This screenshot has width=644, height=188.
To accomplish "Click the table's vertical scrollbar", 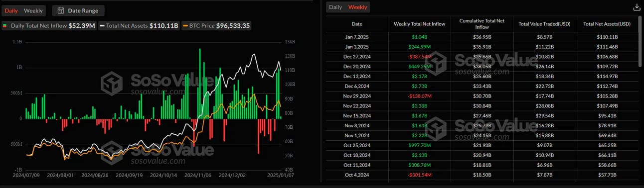I will (x=641, y=41).
